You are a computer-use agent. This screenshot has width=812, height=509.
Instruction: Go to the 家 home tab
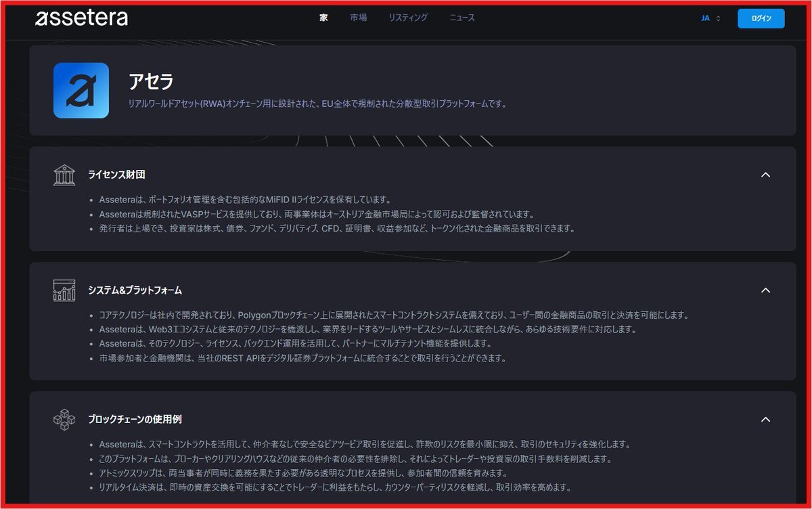(323, 18)
